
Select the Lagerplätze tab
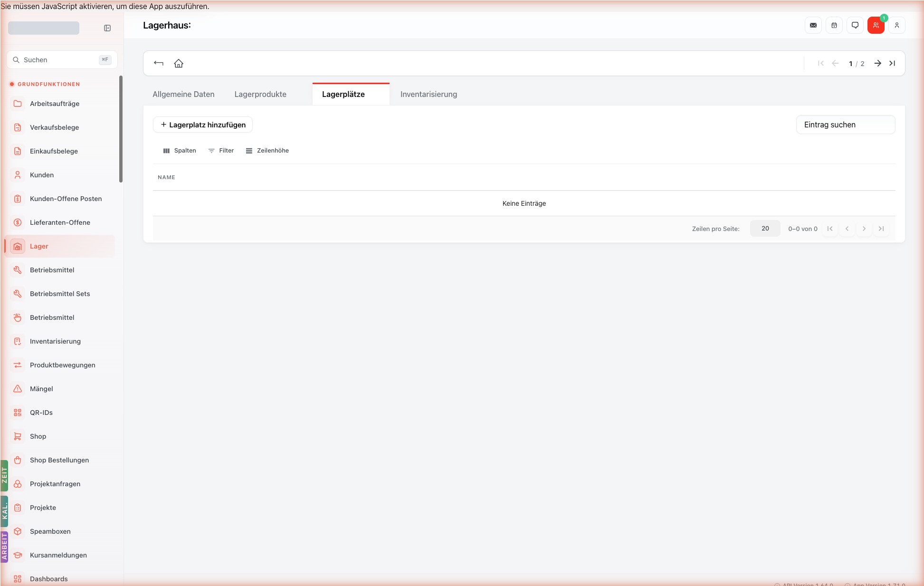(351, 94)
